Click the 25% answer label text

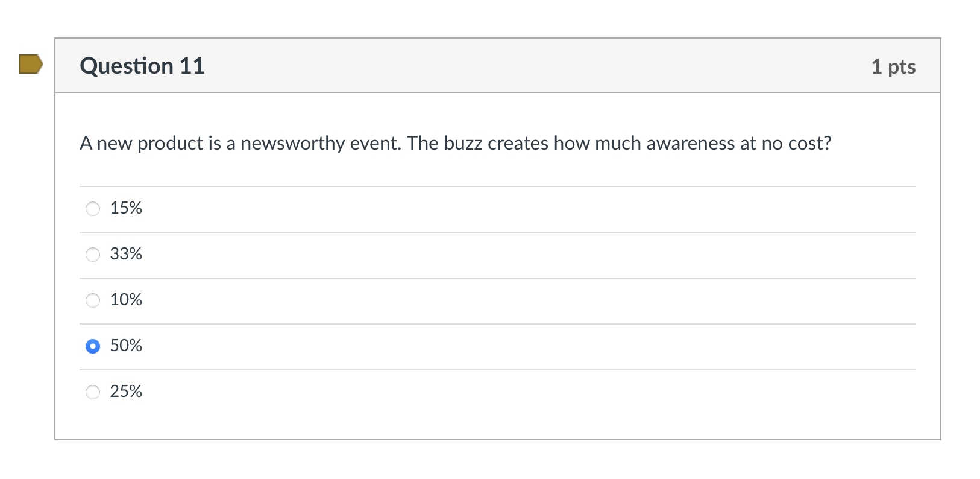click(126, 392)
